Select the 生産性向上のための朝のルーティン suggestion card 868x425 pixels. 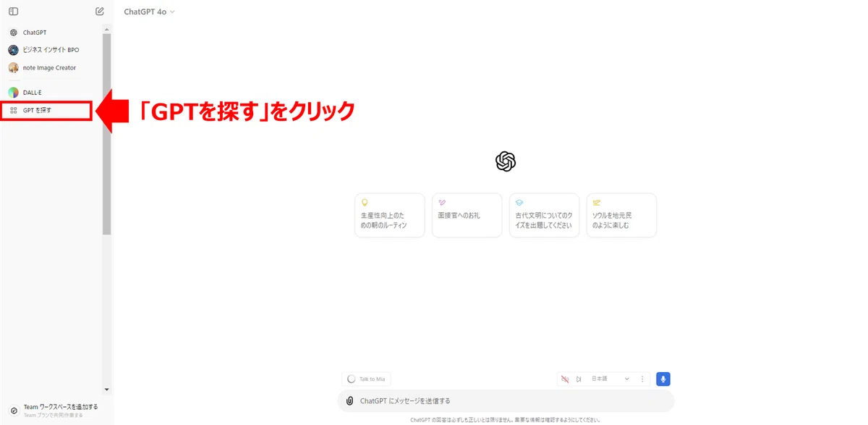[390, 215]
